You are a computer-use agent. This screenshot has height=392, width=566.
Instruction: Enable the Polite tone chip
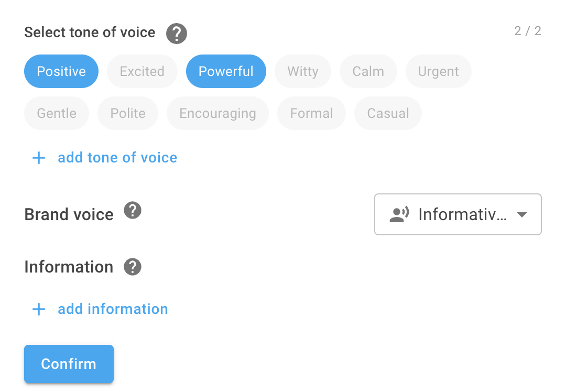pos(128,113)
